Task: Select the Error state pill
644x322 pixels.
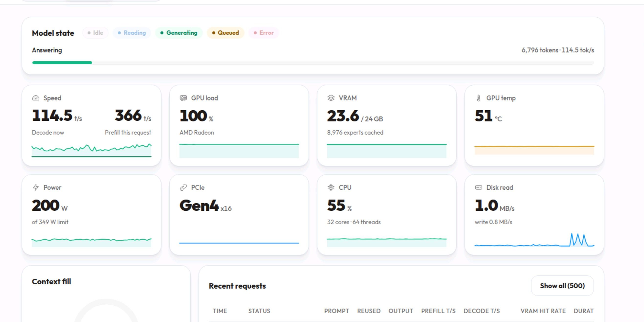Action: pos(264,33)
